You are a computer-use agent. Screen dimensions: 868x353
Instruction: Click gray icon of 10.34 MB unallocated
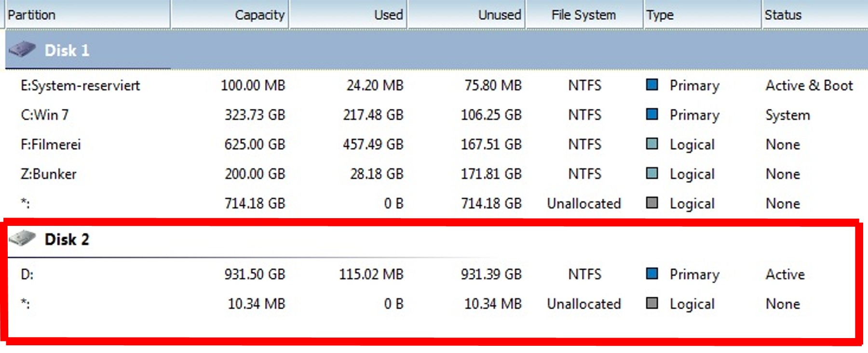click(651, 303)
